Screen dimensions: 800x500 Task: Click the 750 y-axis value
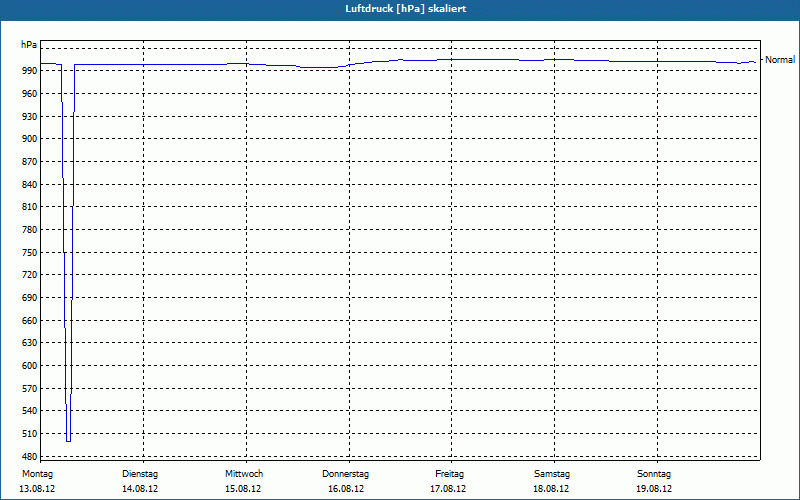click(29, 253)
